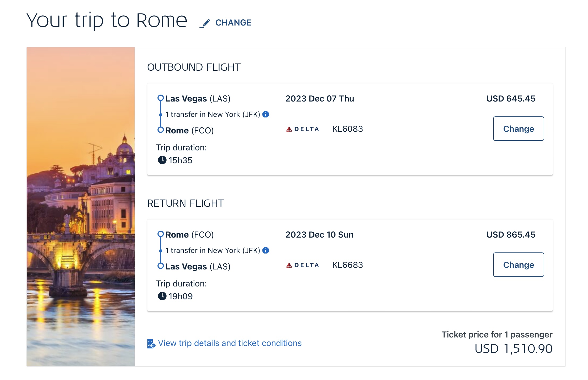Click the pencil edit icon beside trip title
This screenshot has width=588, height=380.
tap(205, 23)
